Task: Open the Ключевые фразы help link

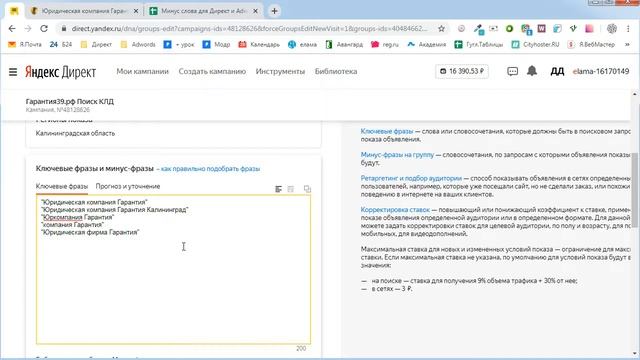Action: click(x=387, y=131)
